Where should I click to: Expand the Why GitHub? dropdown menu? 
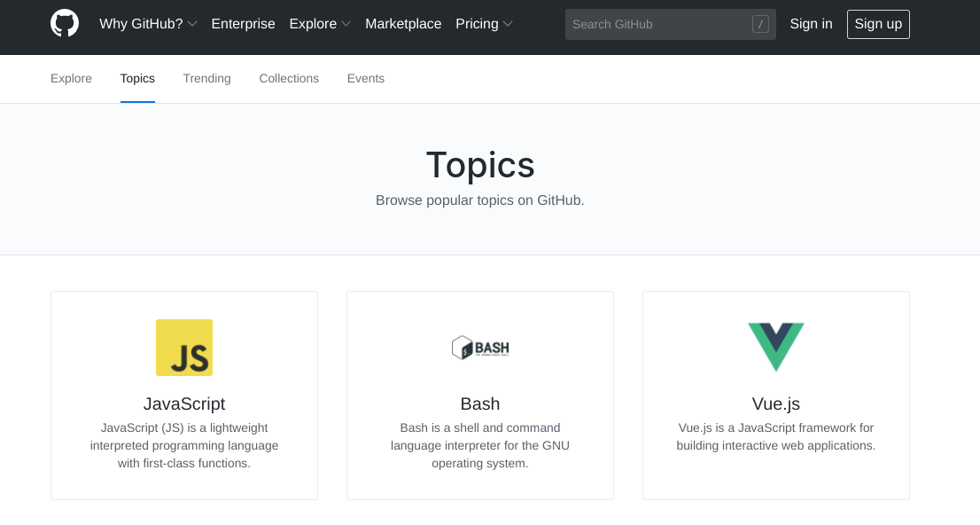point(148,24)
